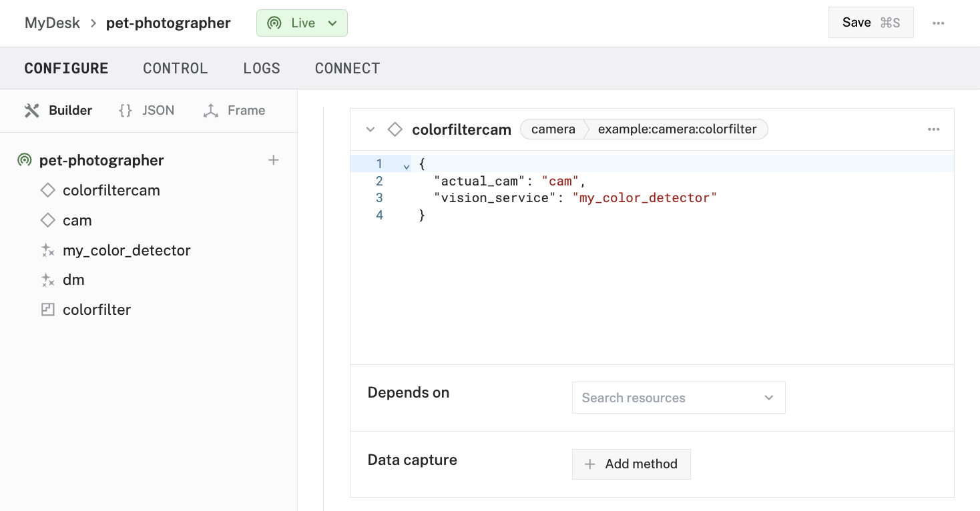
Task: Click the diamond icon beside cam
Action: tap(47, 220)
